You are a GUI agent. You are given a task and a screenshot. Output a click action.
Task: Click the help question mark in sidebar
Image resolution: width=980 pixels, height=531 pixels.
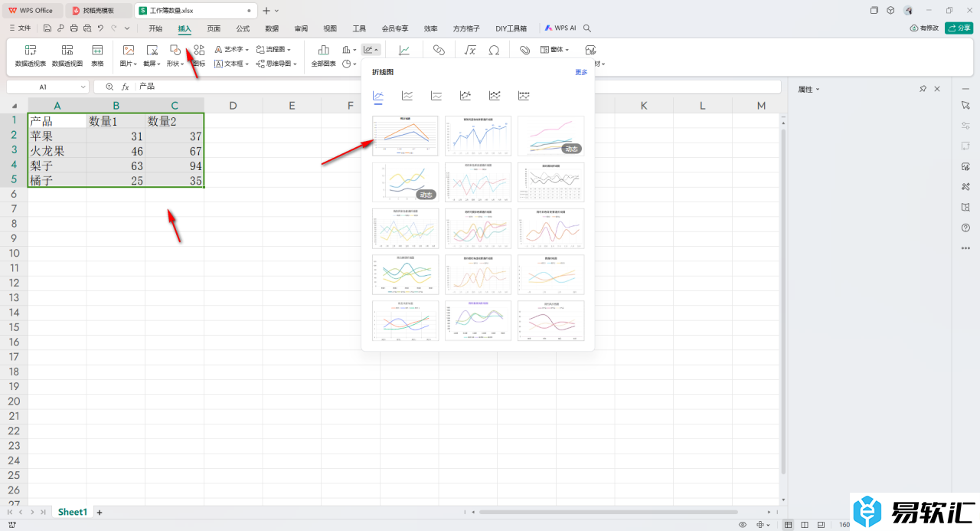[965, 228]
